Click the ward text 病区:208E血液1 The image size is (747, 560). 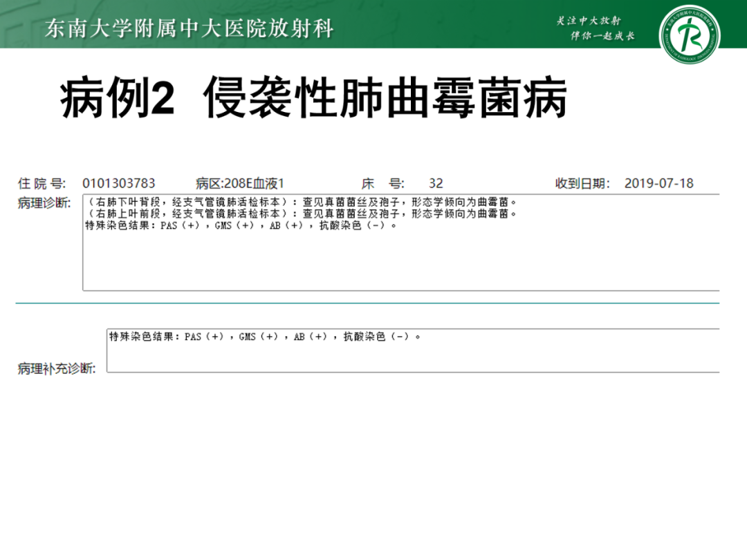pyautogui.click(x=239, y=183)
